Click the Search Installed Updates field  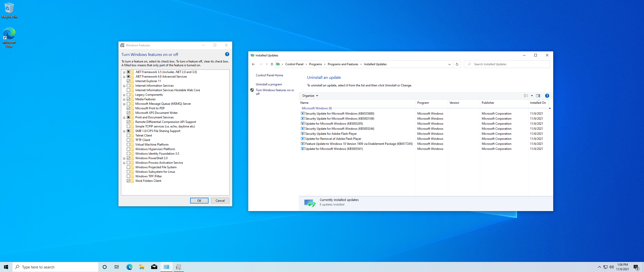[x=507, y=64]
